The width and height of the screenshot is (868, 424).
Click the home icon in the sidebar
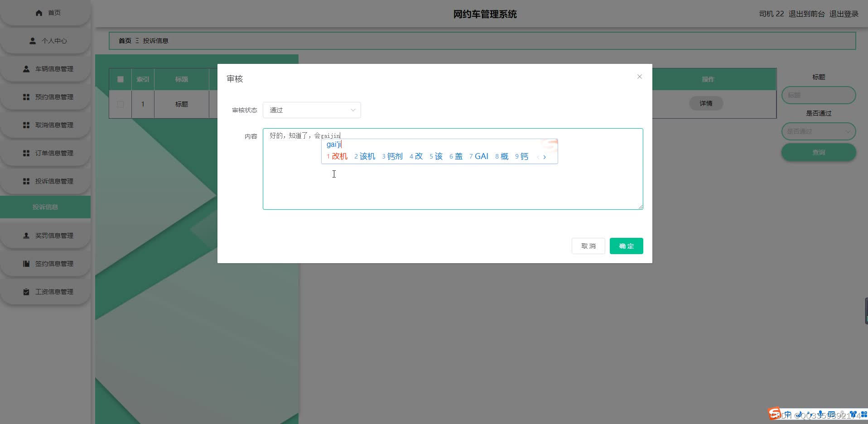pos(39,13)
